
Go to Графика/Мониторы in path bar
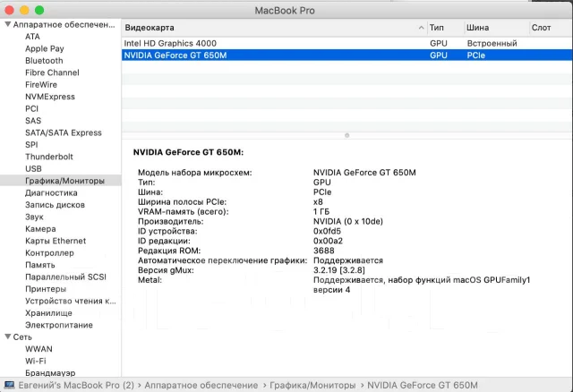tap(312, 386)
